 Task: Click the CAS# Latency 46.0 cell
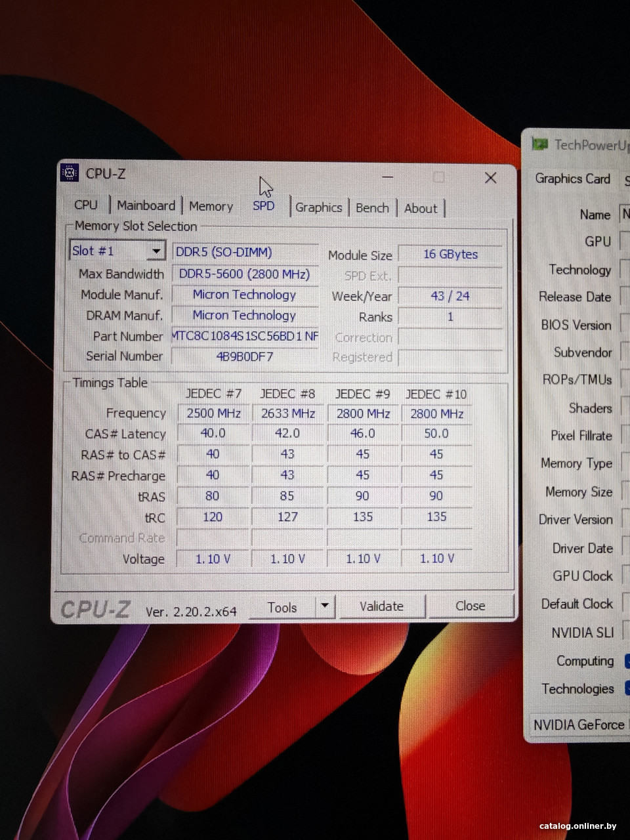coord(363,433)
